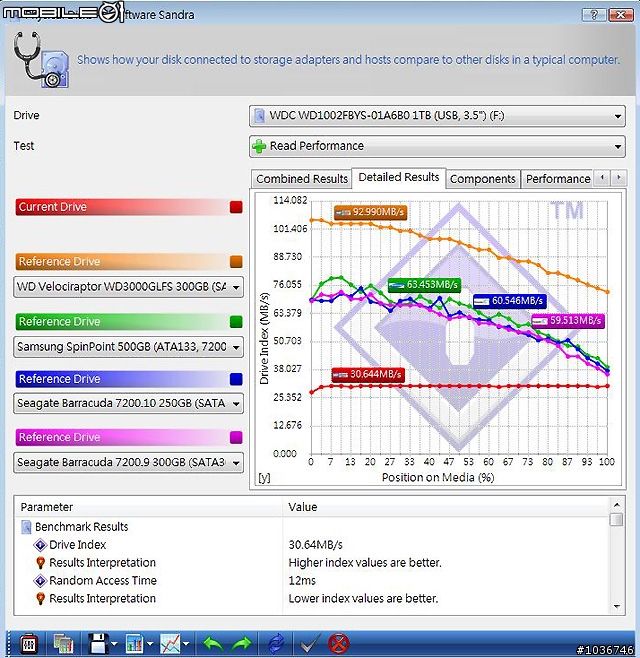Open the Test type dropdown

coord(437,146)
